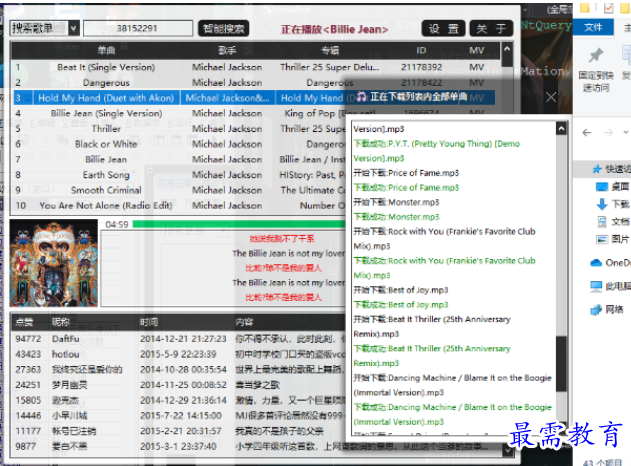This screenshot has height=466, width=631.
Task: Select comment row by DaftFu
Action: point(178,339)
